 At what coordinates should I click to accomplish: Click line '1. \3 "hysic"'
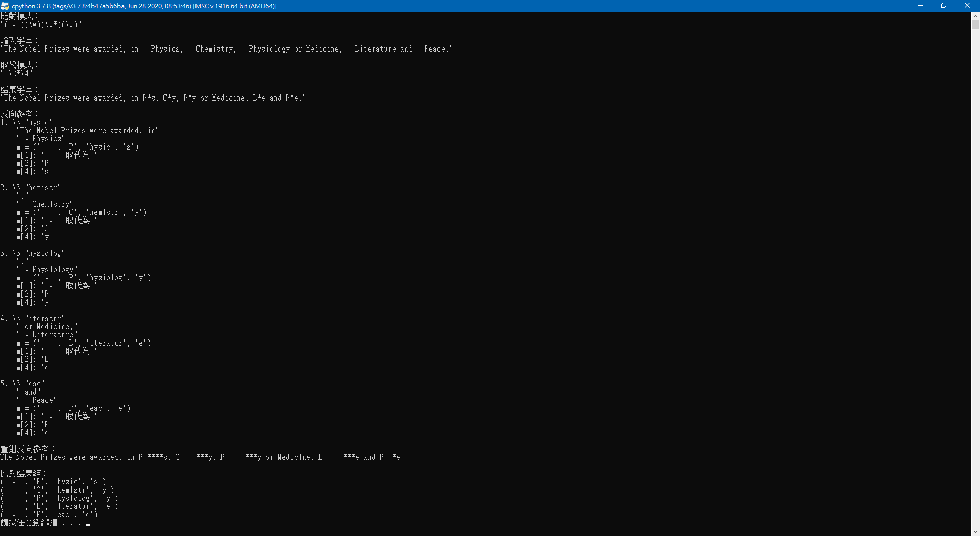(27, 123)
